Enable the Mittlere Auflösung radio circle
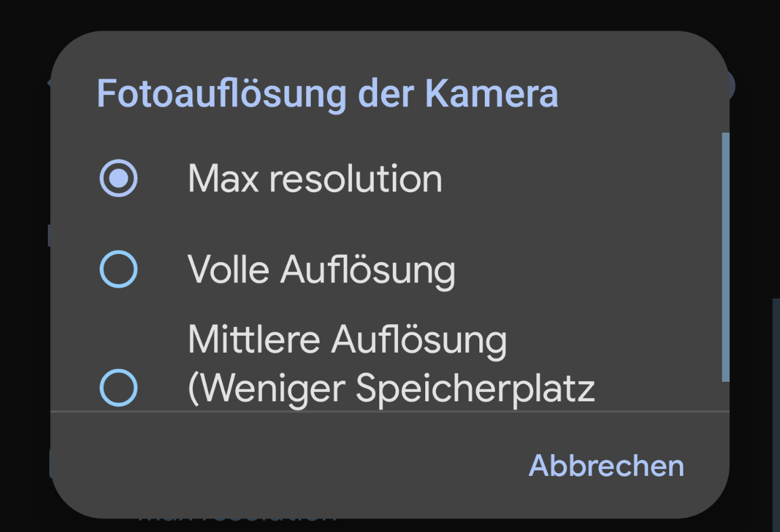Screen dimensions: 780x532 click(x=118, y=388)
